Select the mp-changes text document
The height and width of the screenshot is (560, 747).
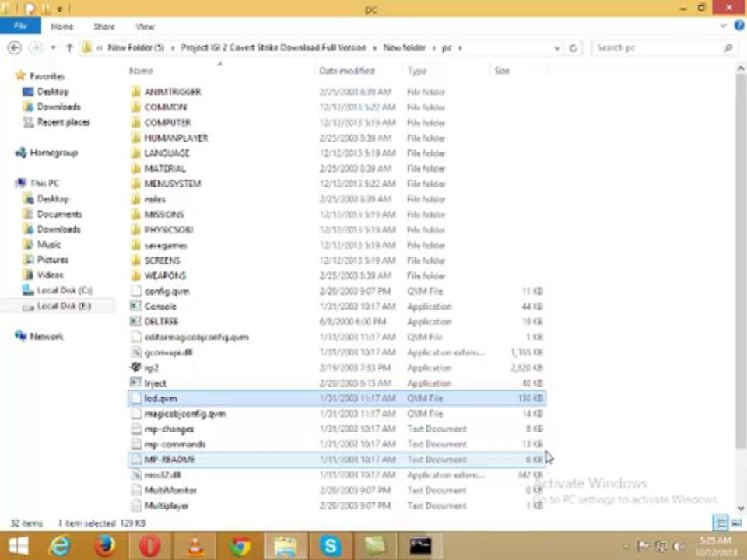click(337, 429)
